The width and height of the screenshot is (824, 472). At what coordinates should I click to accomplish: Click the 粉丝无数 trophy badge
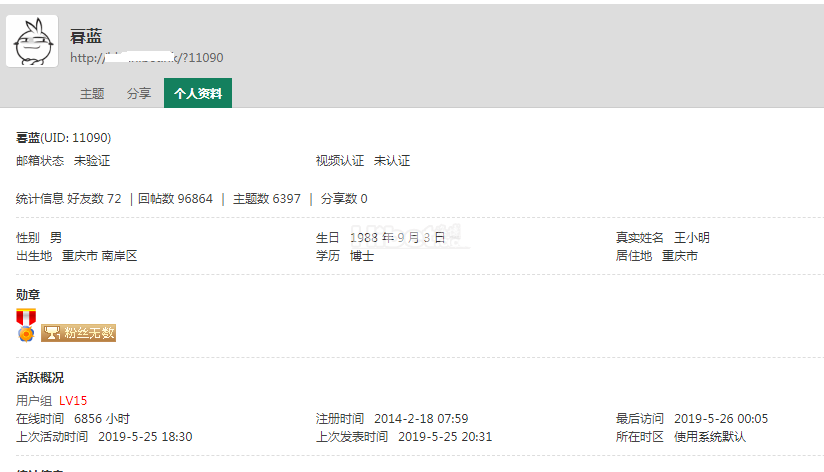[78, 333]
